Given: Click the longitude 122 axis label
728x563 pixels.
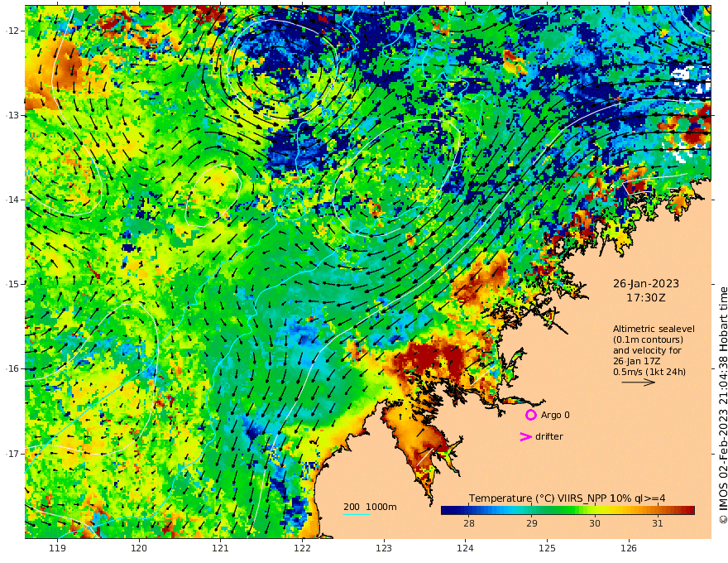Looking at the screenshot, I should [x=302, y=549].
